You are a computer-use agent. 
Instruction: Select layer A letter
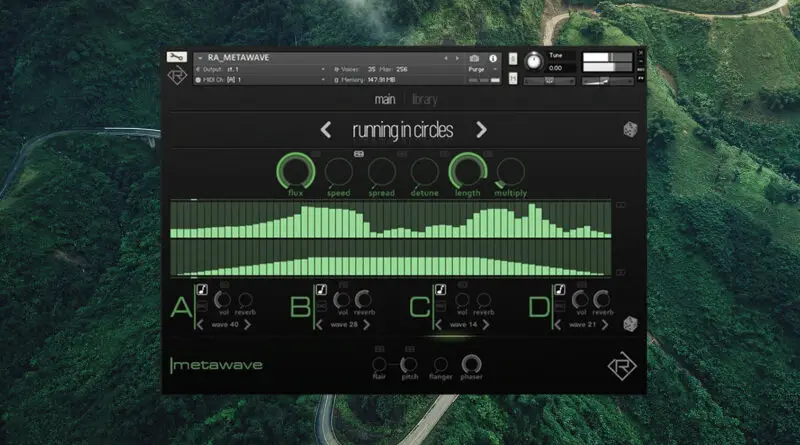pos(181,308)
